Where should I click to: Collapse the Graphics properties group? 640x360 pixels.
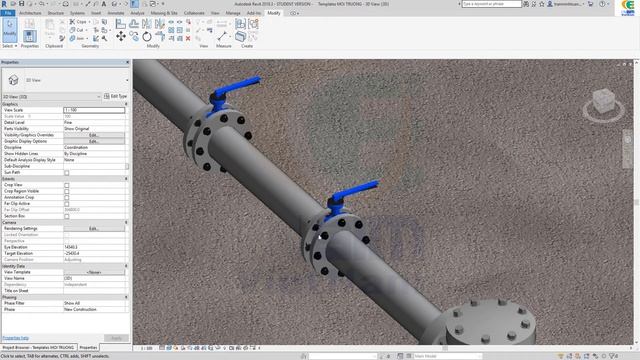point(126,104)
